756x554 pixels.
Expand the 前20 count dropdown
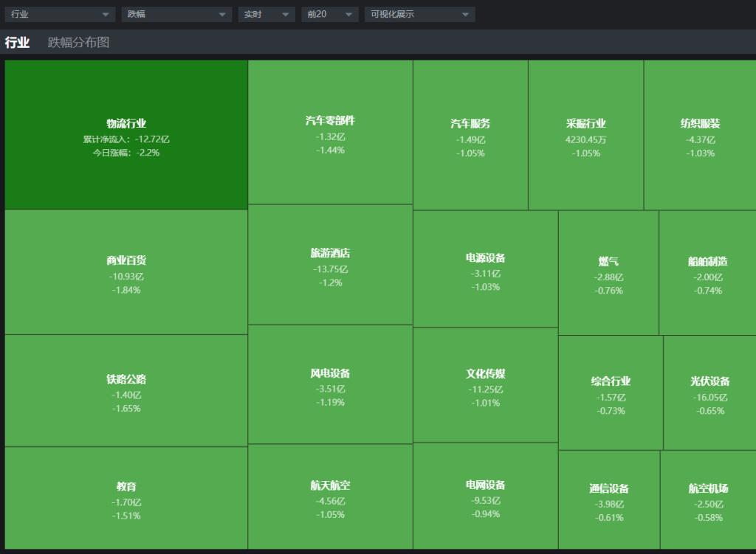click(x=330, y=15)
